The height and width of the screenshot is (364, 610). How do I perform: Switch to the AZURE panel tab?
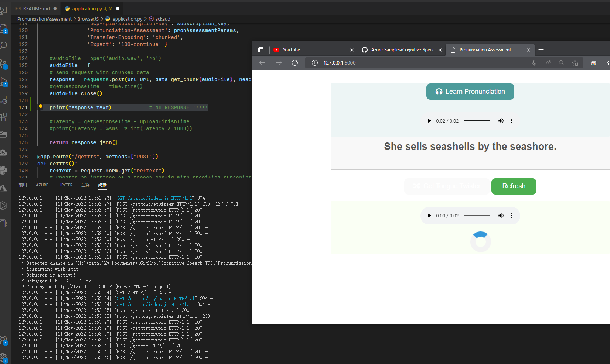[x=42, y=185]
